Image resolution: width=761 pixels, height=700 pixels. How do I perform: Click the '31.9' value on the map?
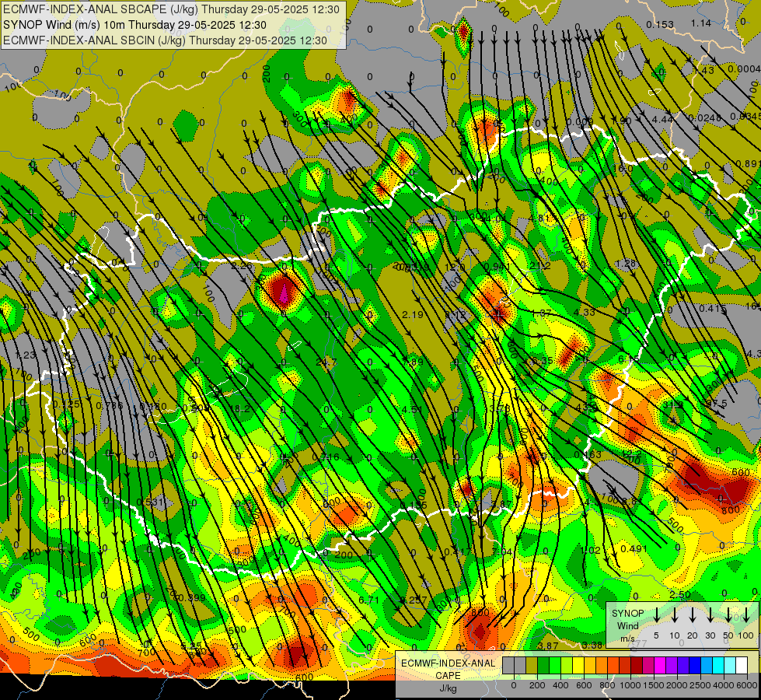pyautogui.click(x=673, y=404)
